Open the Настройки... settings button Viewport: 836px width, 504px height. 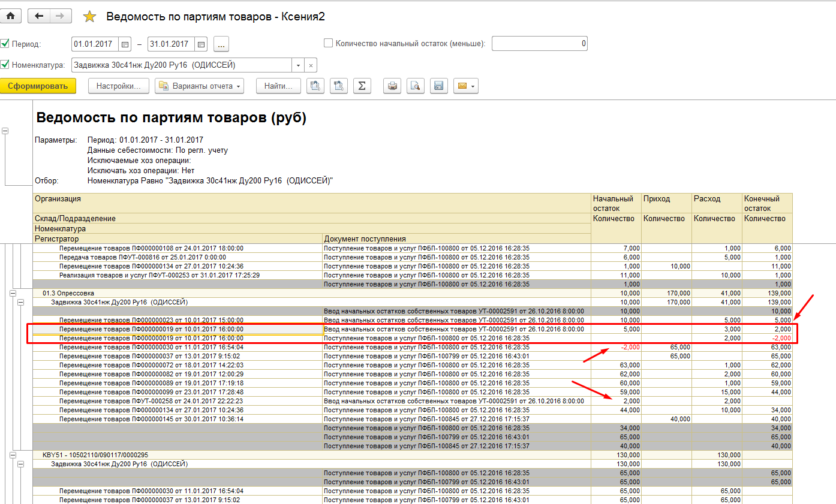coord(118,86)
